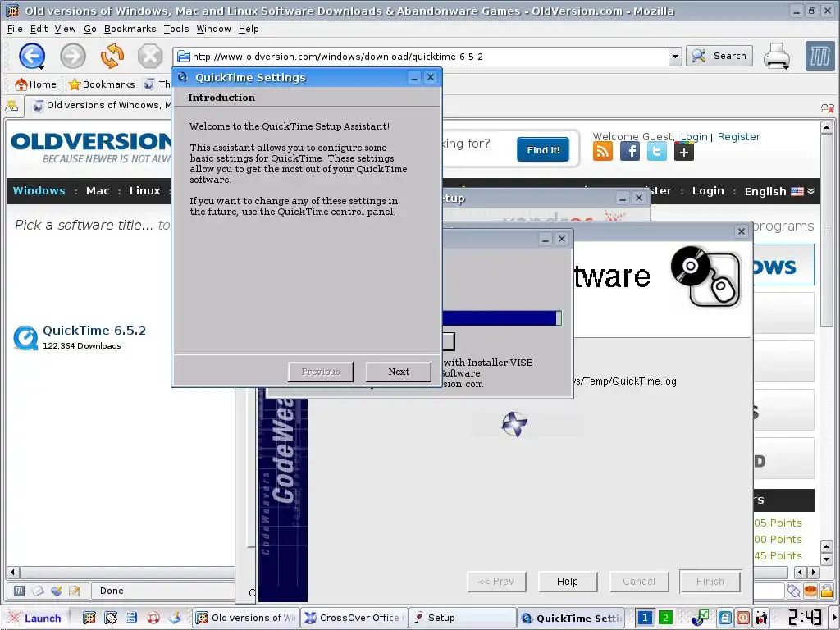The width and height of the screenshot is (840, 630).
Task: Click the Find It! search button
Action: [x=543, y=149]
